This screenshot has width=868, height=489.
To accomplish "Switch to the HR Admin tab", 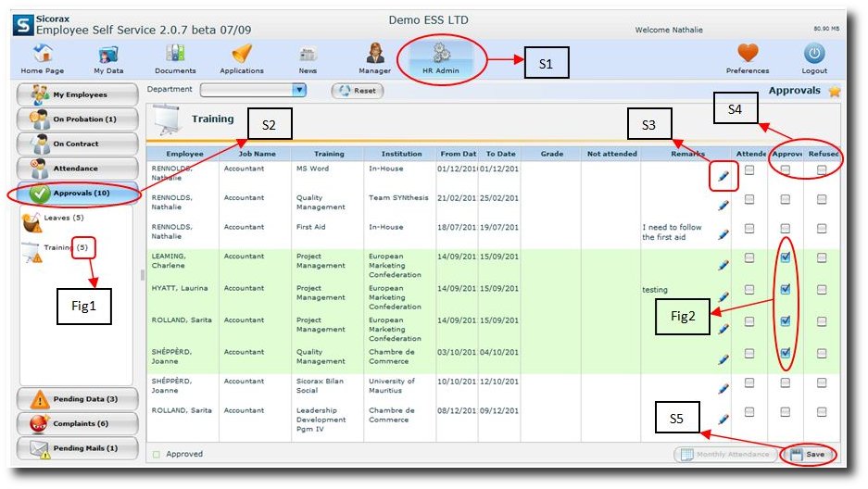I will [441, 57].
